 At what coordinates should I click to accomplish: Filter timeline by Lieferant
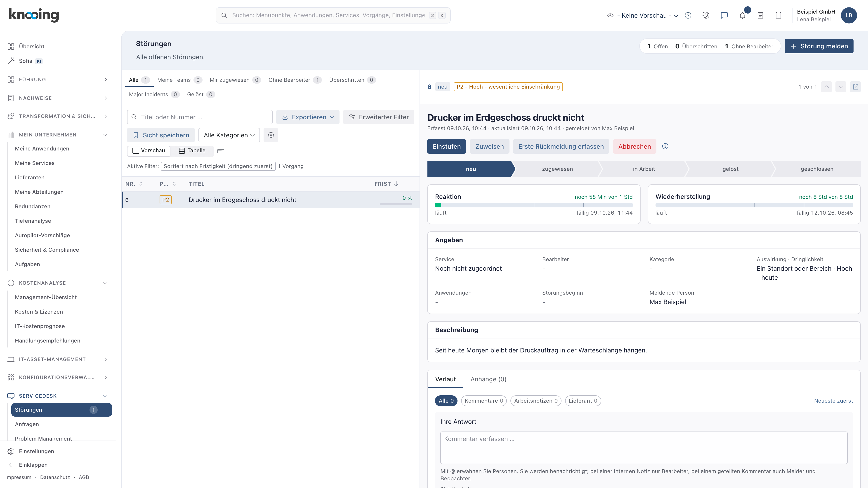(583, 401)
